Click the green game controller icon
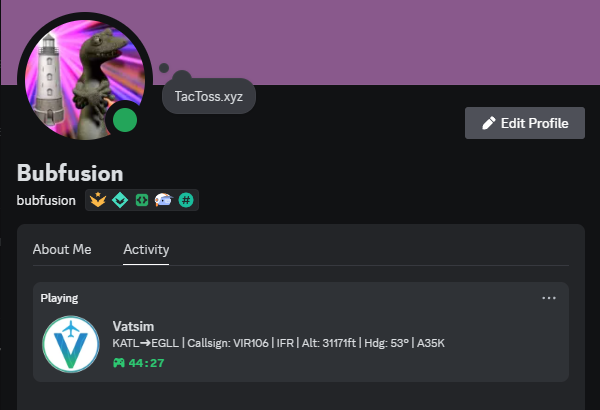Image resolution: width=600 pixels, height=410 pixels. pos(119,363)
